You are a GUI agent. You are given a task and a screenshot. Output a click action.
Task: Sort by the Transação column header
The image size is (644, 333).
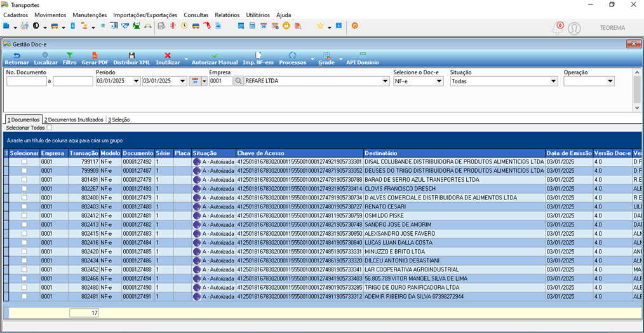pyautogui.click(x=84, y=153)
